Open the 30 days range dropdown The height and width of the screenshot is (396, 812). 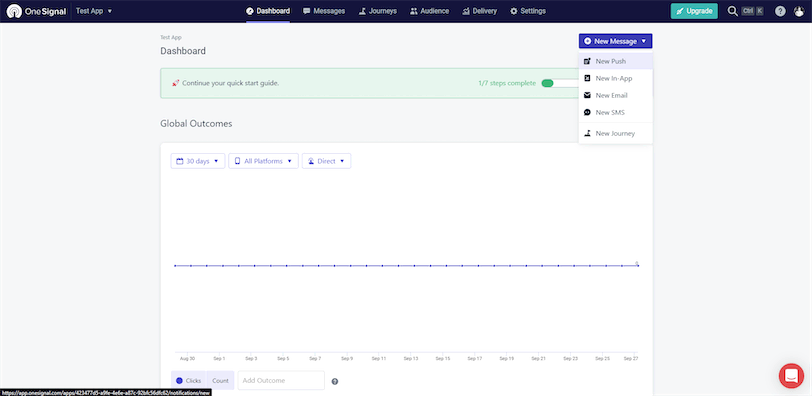coord(198,161)
